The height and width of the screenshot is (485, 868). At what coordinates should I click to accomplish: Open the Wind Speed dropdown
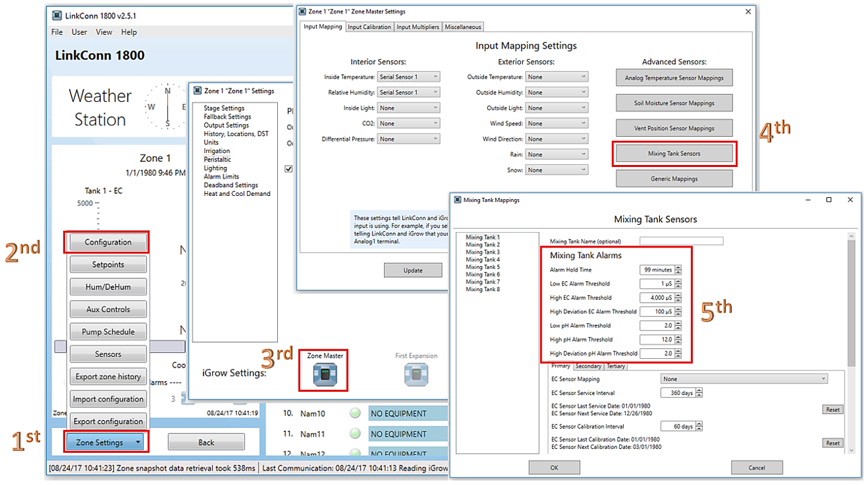(x=557, y=123)
